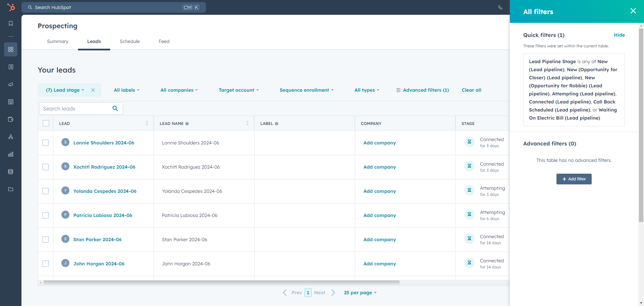Viewport: 644px width, 306px height.
Task: Click the search magnifier in leads search
Action: pyautogui.click(x=115, y=108)
